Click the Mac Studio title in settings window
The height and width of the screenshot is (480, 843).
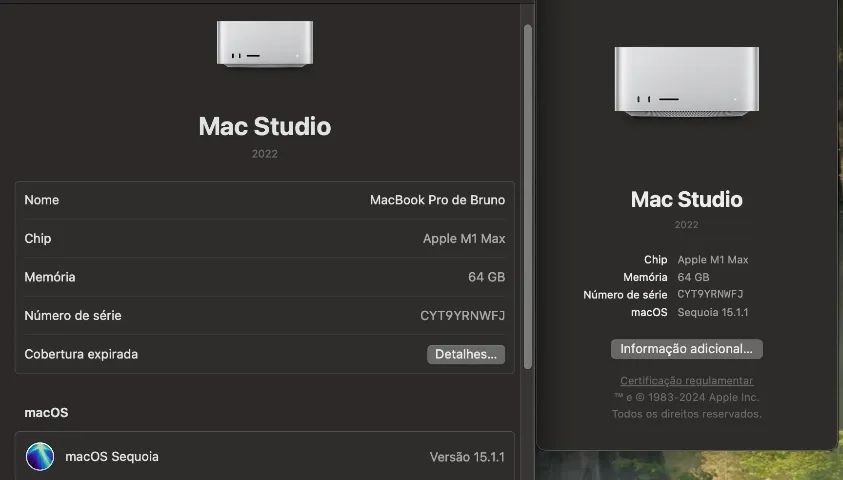click(x=265, y=126)
